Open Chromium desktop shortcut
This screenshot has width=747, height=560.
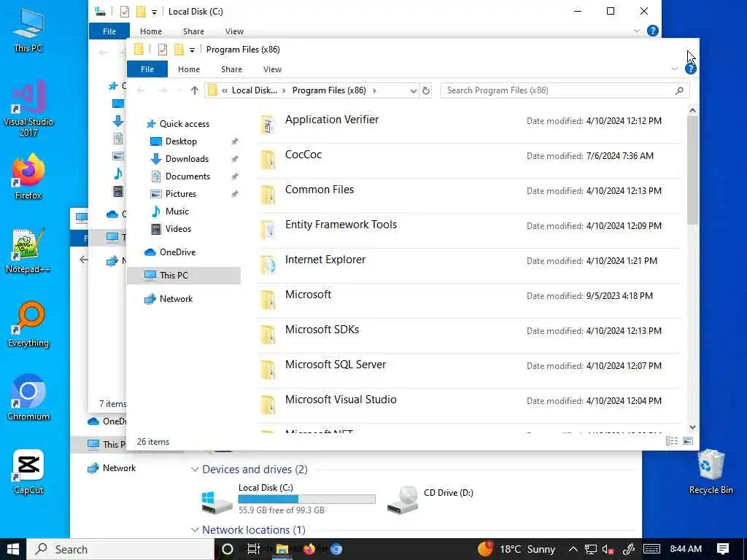point(28,398)
